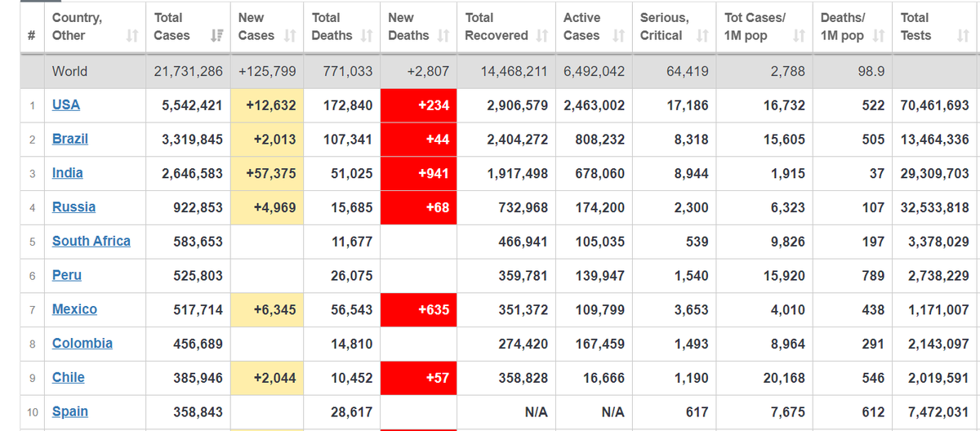Click Brazil new cases +2,013 cell
Viewport: 980px width, 431px height.
[x=267, y=140]
